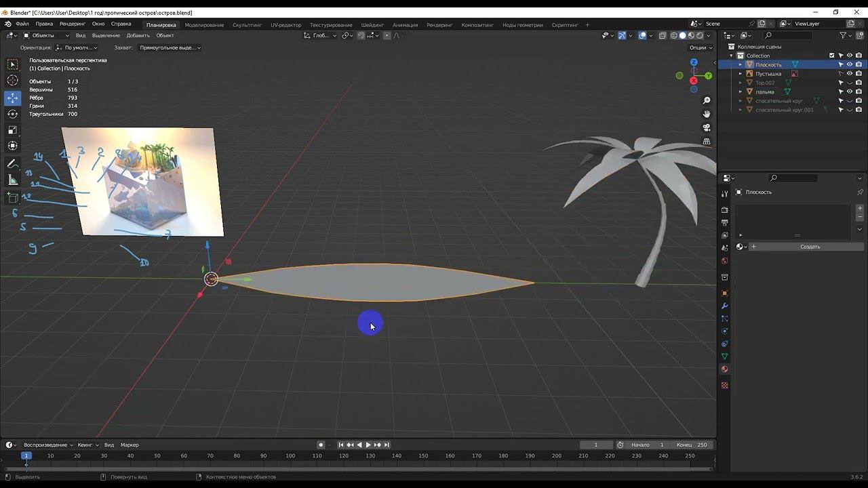Open the Объекты mode dropdown
The height and width of the screenshot is (488, 868).
46,35
